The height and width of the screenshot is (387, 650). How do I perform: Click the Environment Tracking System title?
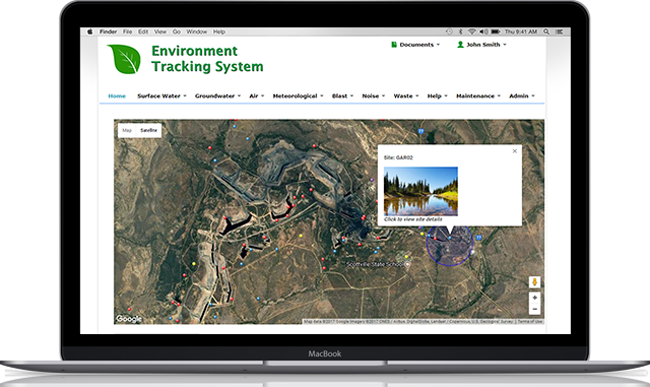(207, 58)
